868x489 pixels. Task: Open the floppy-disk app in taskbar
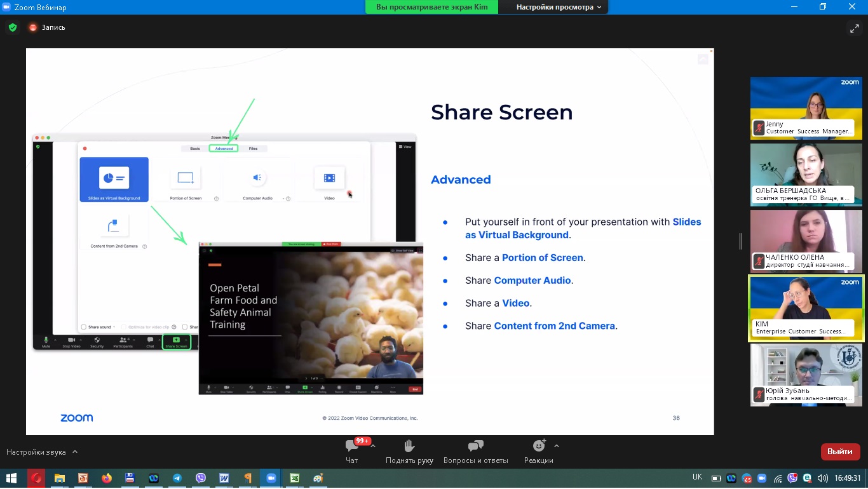[x=130, y=478]
